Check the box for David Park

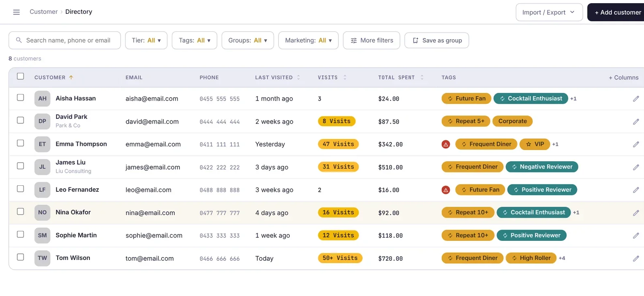(20, 120)
